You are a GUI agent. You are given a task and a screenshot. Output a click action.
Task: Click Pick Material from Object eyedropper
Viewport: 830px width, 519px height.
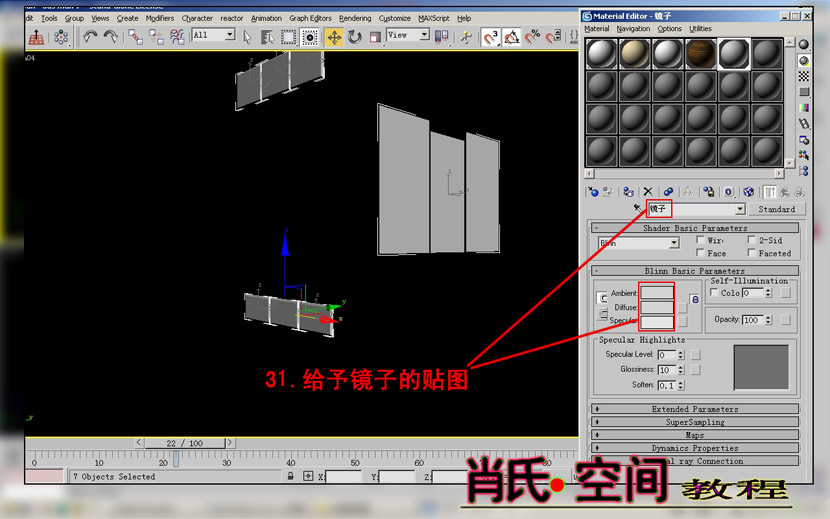point(638,209)
